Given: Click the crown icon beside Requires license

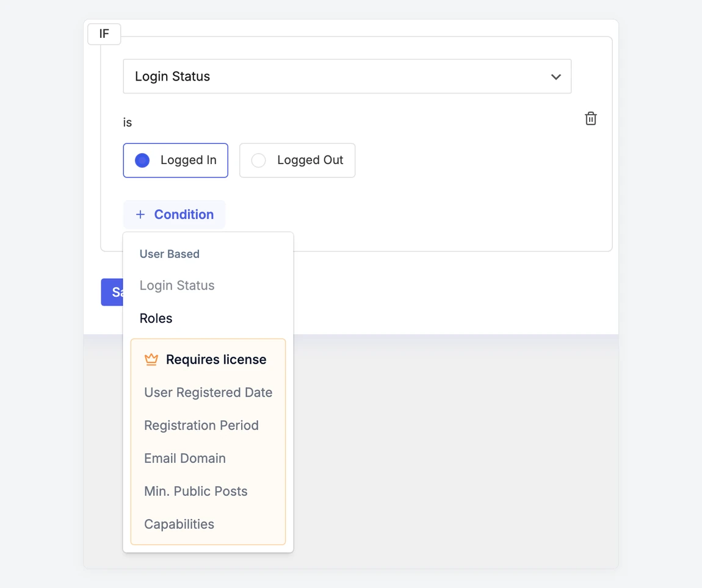Looking at the screenshot, I should [151, 359].
